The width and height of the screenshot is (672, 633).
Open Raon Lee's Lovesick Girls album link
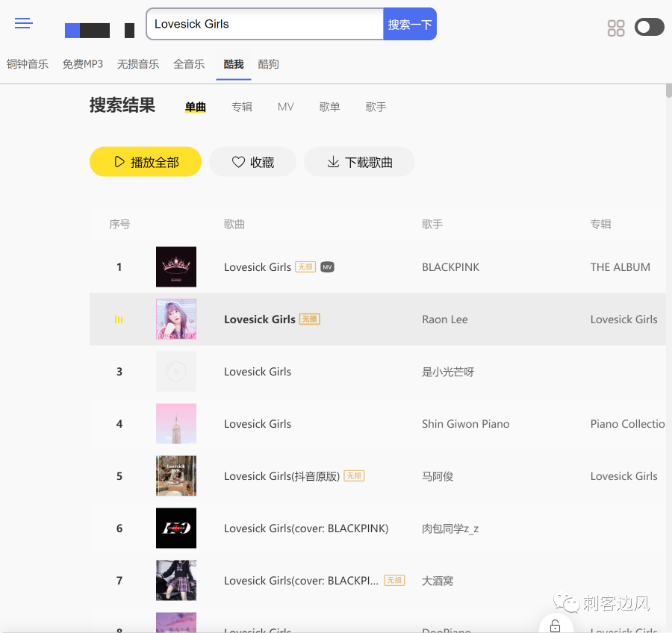[x=623, y=319]
